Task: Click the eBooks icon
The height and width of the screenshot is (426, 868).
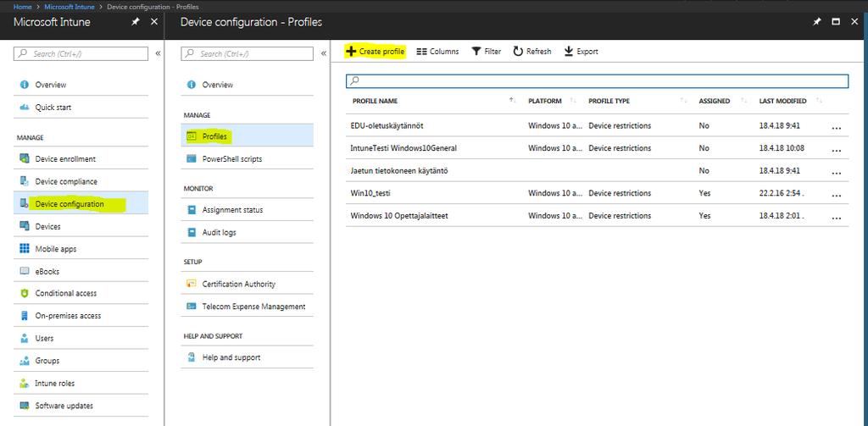Action: [25, 271]
